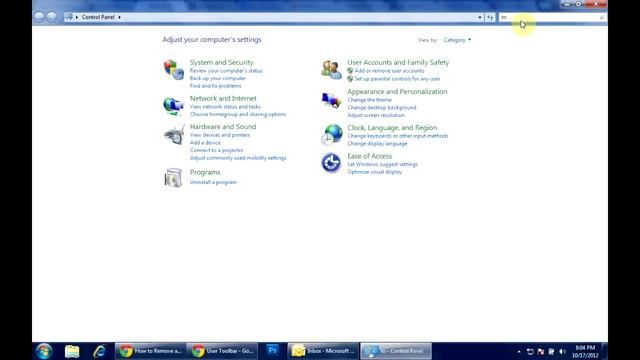The height and width of the screenshot is (360, 640).
Task: Open the Appearance and Personalization monitor icon
Action: 331,100
